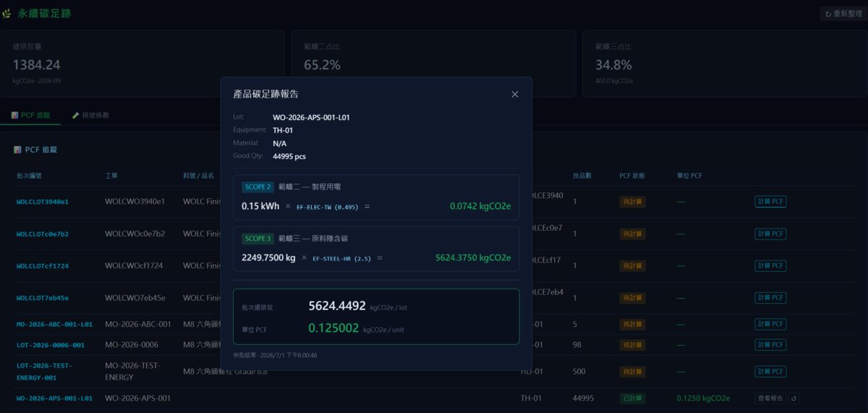Click 計算 PCF for lot WOLCLOT3940e1
Screen dimensions: 868x413
pos(770,202)
